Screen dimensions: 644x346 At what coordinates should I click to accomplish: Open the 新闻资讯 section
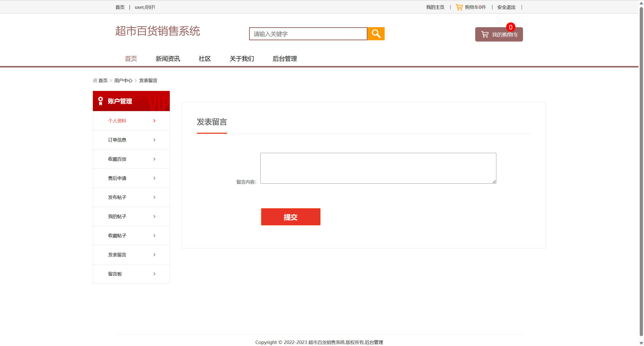pyautogui.click(x=168, y=59)
